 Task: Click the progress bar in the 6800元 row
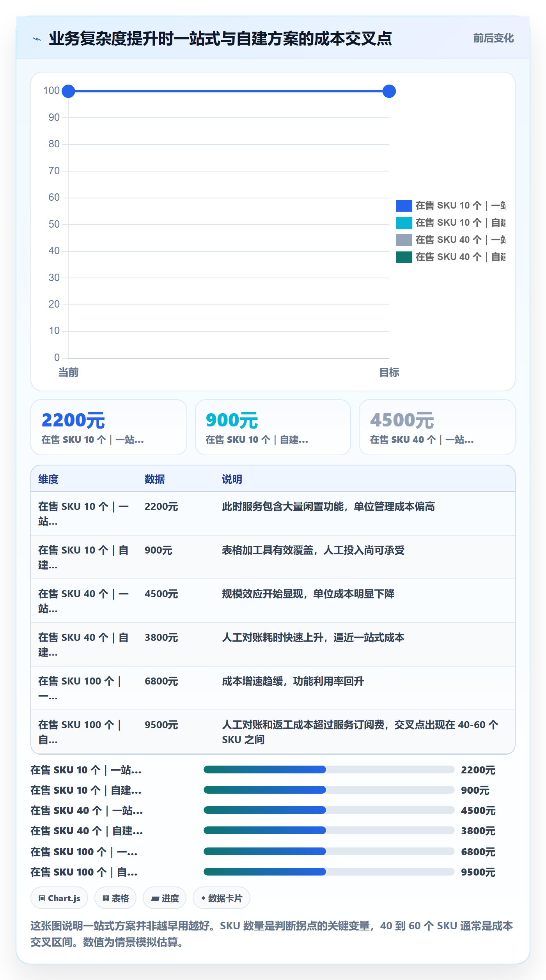(x=329, y=851)
